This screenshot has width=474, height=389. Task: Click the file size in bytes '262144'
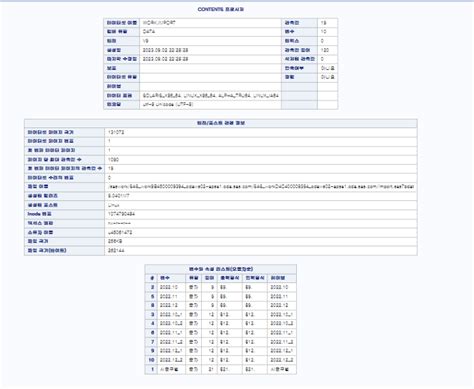click(116, 250)
